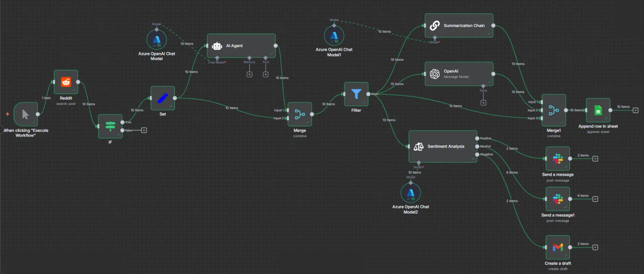Open the Sentiment Analysis node

tap(443, 146)
